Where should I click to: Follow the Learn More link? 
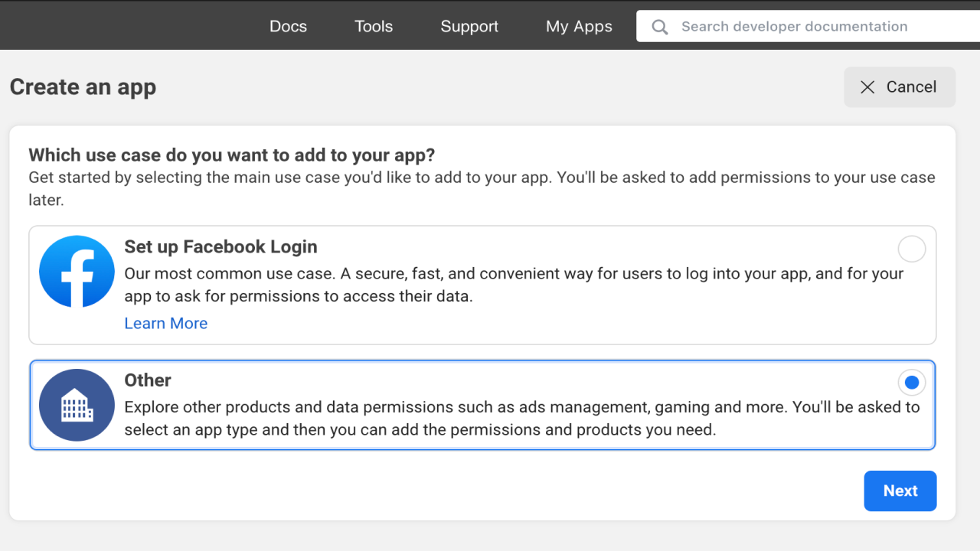pyautogui.click(x=166, y=323)
